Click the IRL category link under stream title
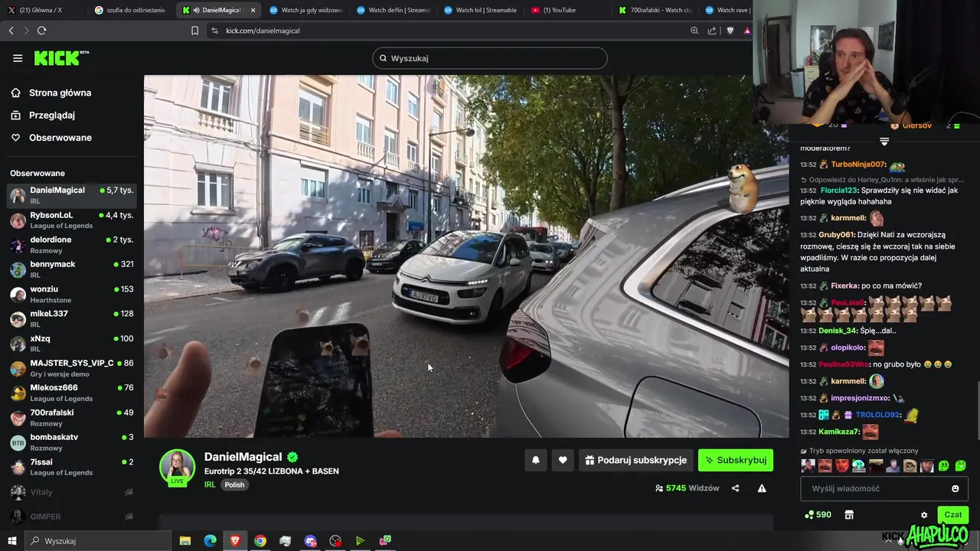This screenshot has width=980, height=551. pyautogui.click(x=210, y=484)
